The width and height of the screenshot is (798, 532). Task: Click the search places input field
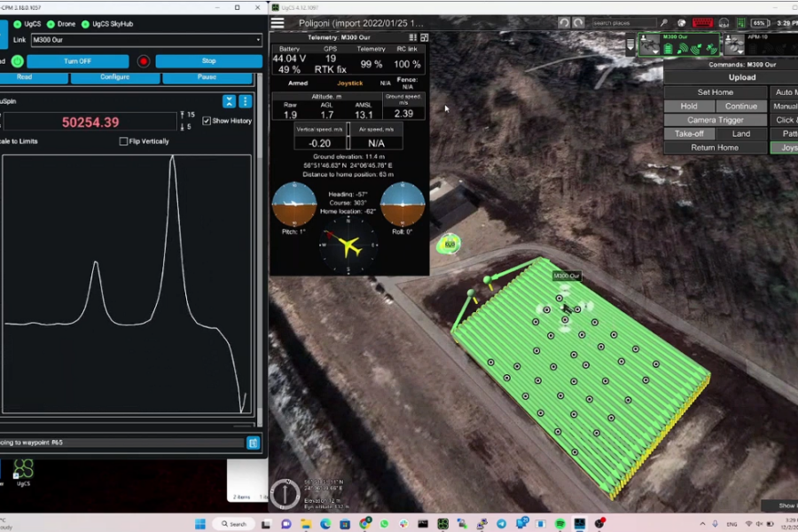[623, 23]
